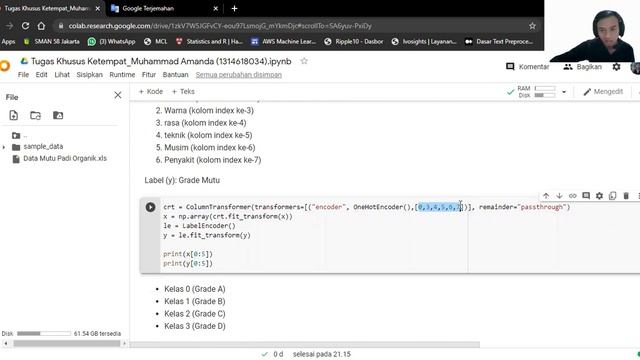
Task: Click Kelas 0 (Grade A) bullet
Action: click(x=195, y=289)
